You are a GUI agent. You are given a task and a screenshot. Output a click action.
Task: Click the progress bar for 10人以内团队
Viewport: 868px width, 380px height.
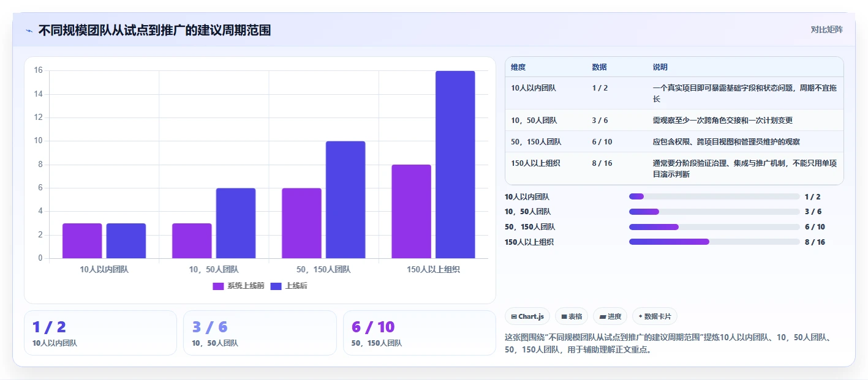(x=714, y=196)
